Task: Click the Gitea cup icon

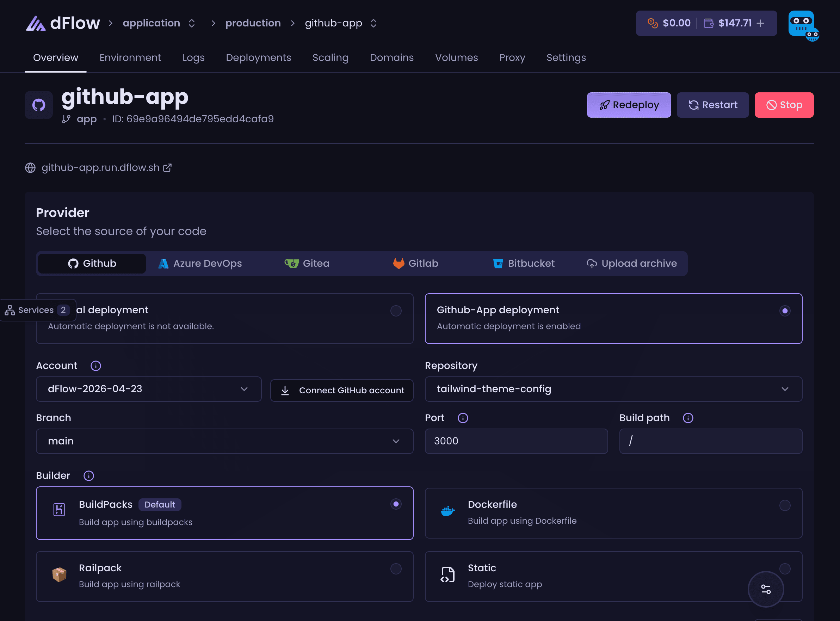Action: (292, 264)
